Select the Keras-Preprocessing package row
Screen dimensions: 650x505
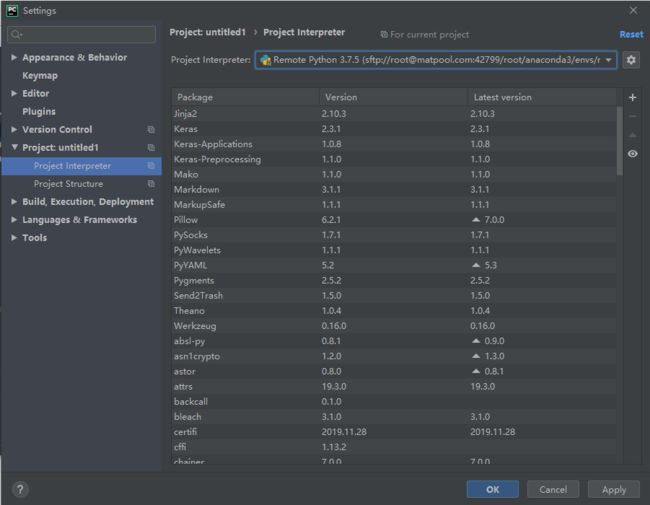click(x=394, y=159)
